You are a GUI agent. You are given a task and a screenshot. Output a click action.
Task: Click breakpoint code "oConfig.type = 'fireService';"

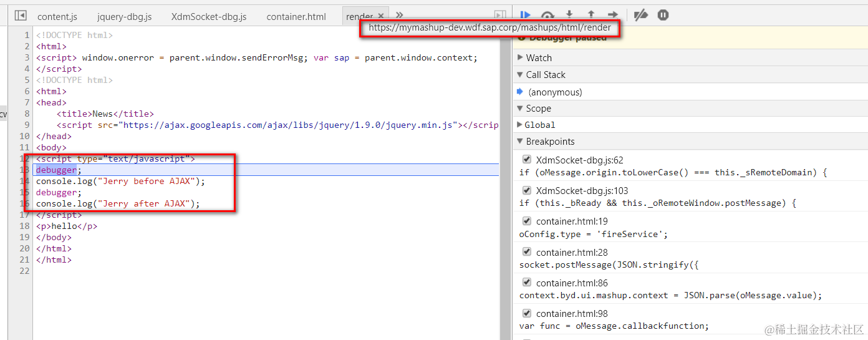[594, 234]
